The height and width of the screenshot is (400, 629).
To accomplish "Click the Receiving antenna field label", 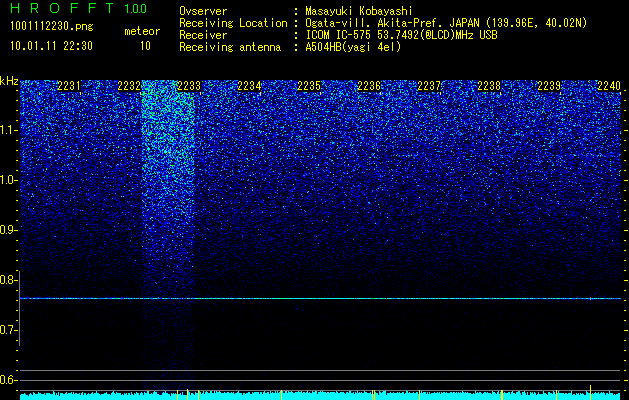I will (x=230, y=47).
